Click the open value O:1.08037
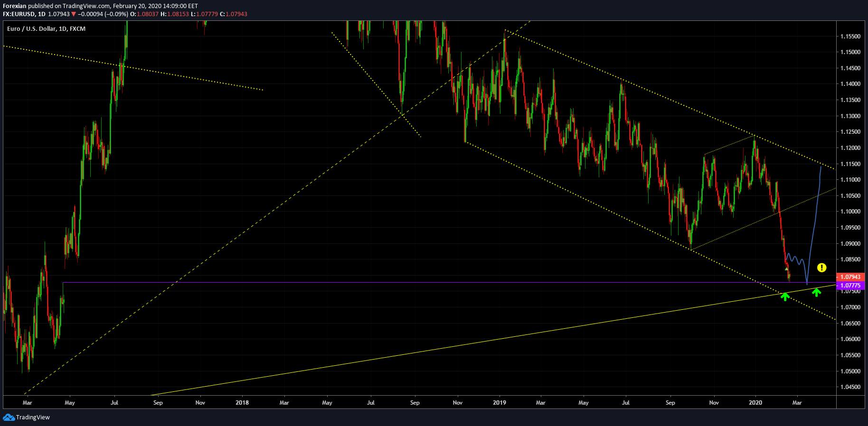This screenshot has height=426, width=868. 144,14
